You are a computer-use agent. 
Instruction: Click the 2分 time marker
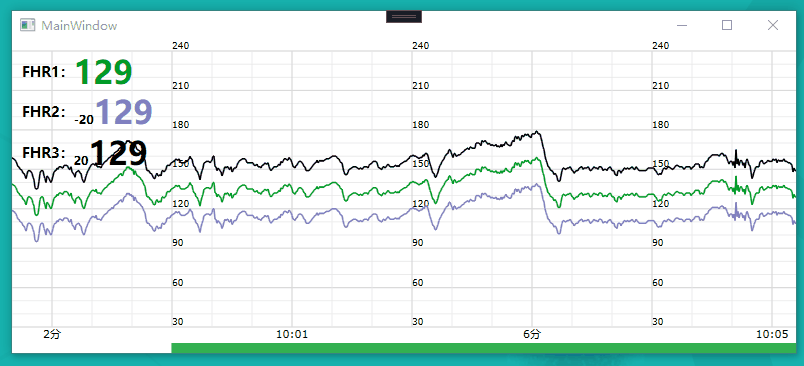52,335
